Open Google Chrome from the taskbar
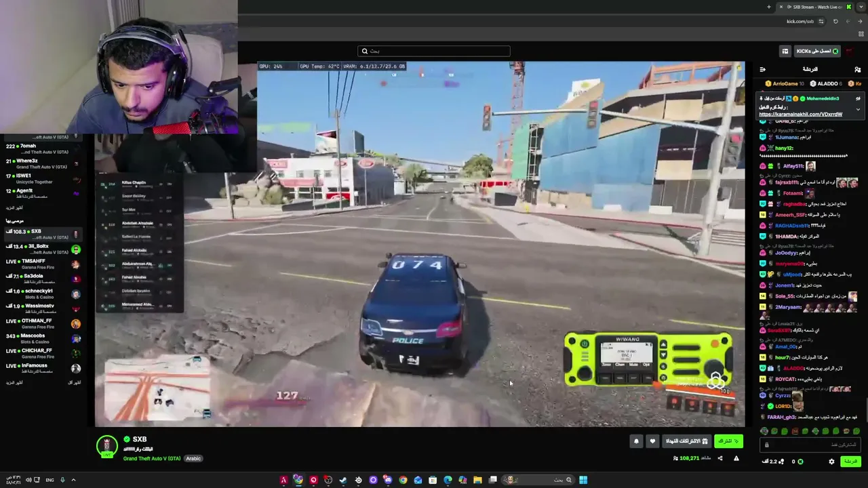Viewport: 868px width, 488px height. [x=403, y=480]
